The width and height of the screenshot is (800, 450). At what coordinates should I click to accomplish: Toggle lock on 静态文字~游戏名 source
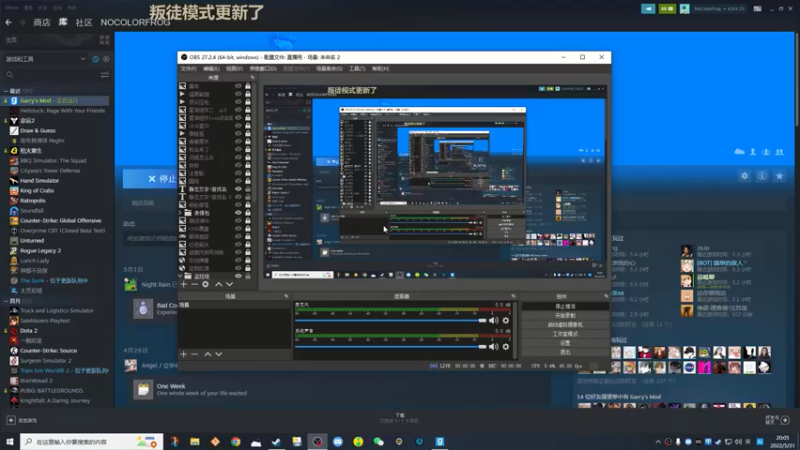(248, 189)
